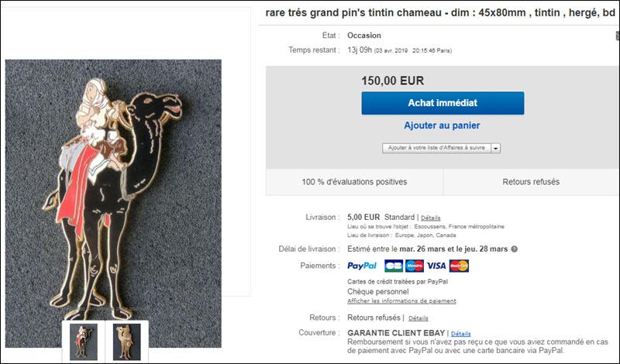Viewport: 620px width, 364px height.
Task: Open Afficher les informations de paiement link
Action: pos(401,301)
